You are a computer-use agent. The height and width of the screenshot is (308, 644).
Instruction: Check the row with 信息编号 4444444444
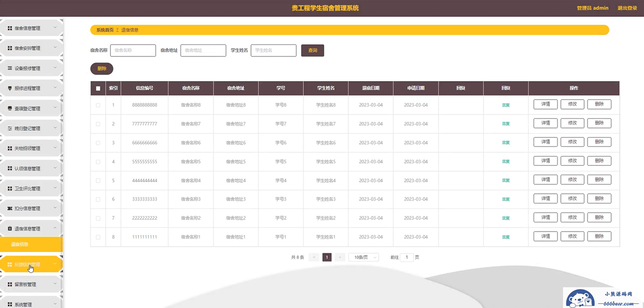(98, 181)
